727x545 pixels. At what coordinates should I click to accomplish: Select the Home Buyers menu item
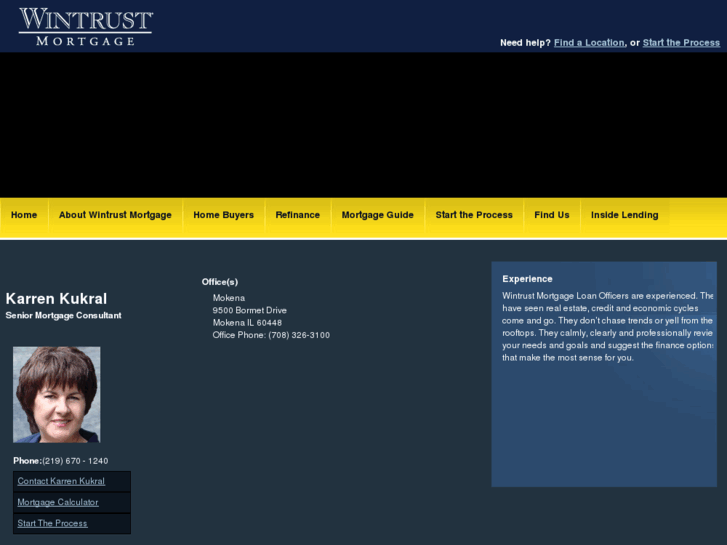coord(223,215)
